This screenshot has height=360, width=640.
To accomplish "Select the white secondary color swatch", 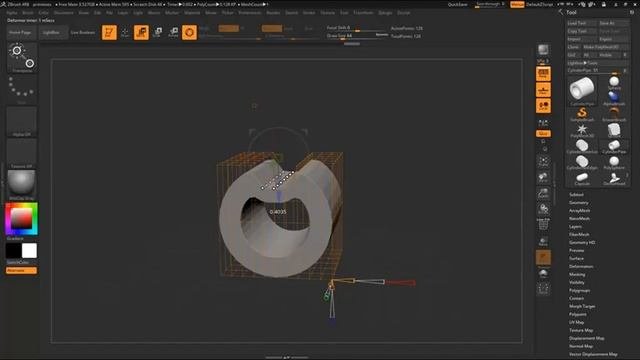I will point(29,251).
